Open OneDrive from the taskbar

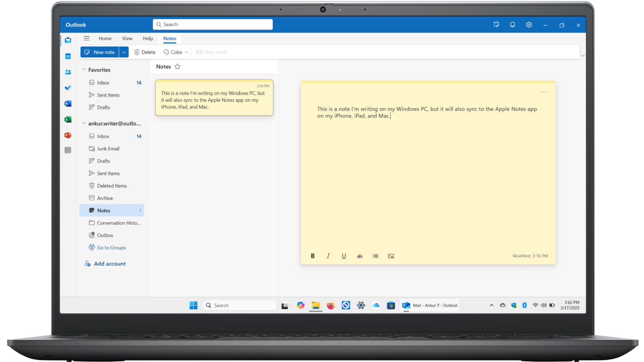(x=376, y=305)
